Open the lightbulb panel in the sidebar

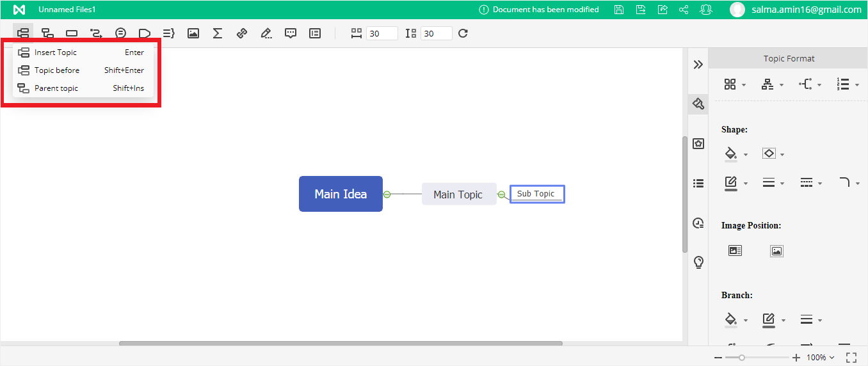[x=698, y=262]
